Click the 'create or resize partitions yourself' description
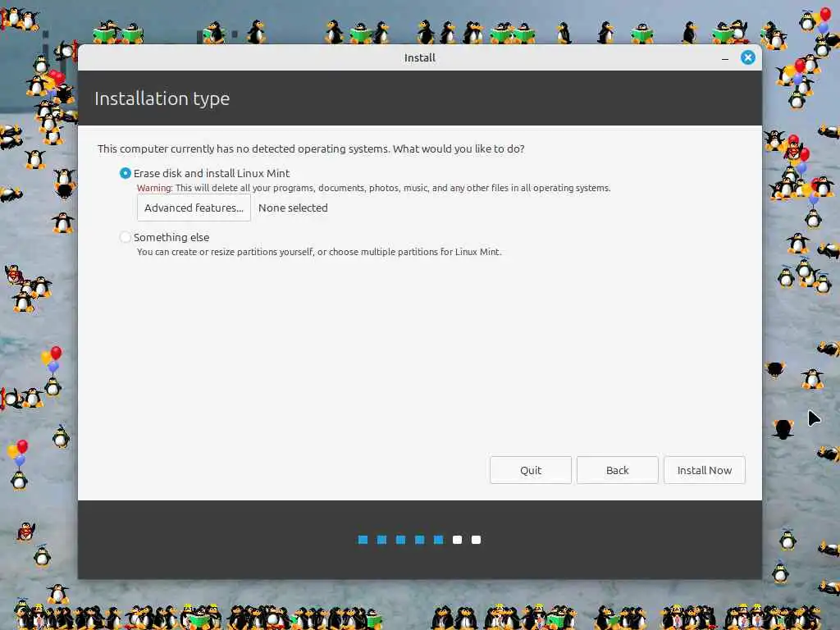The width and height of the screenshot is (840, 630). point(319,252)
